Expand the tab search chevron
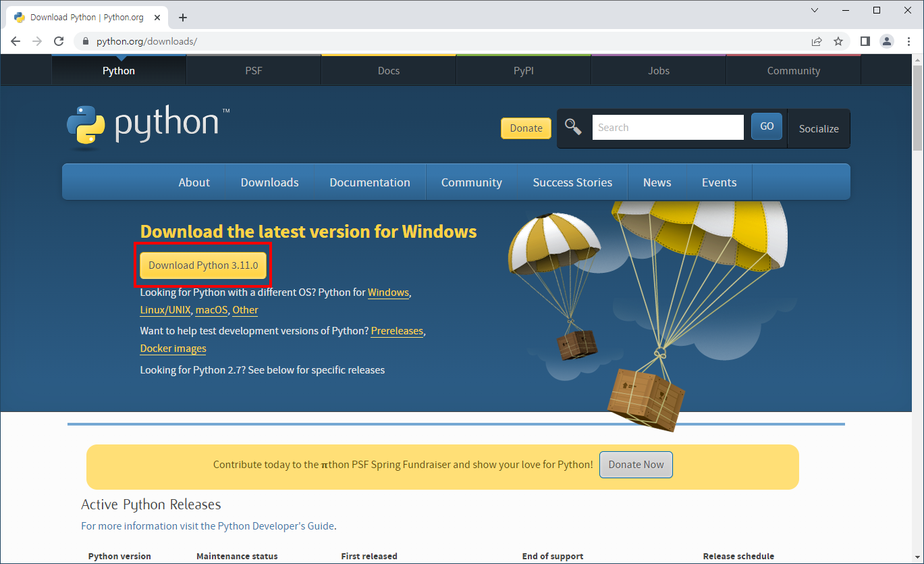Screen dimensions: 924x564 [x=815, y=10]
